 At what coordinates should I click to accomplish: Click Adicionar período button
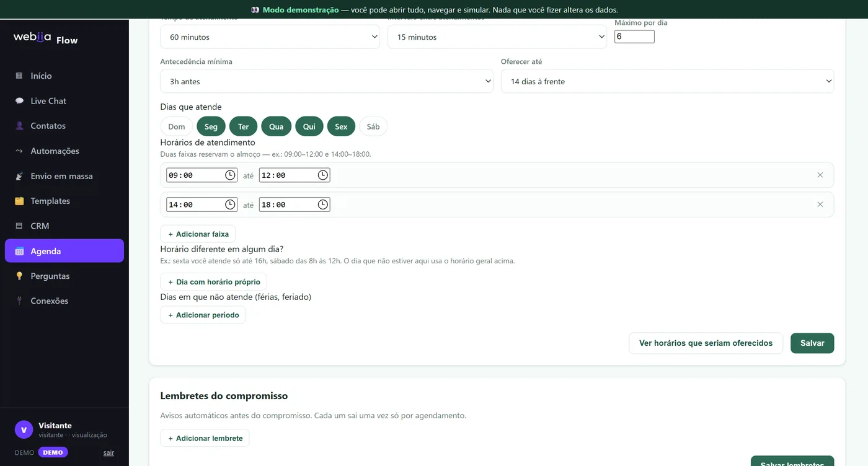point(203,315)
